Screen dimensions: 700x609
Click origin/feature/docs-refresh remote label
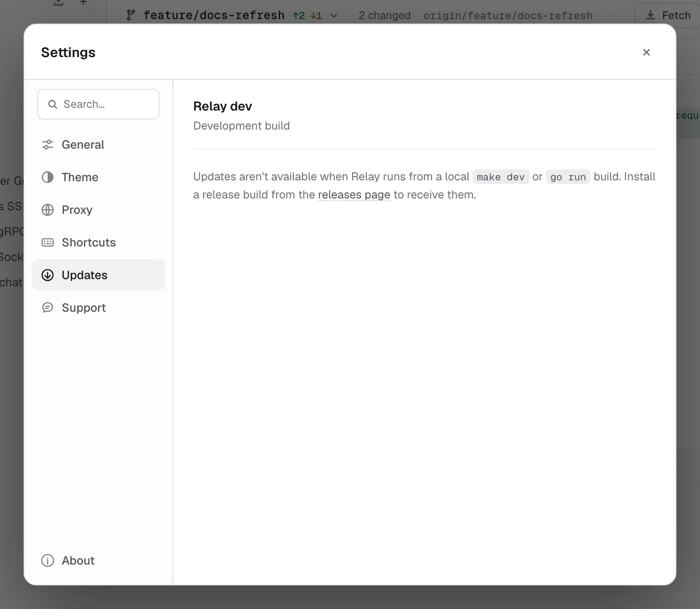pyautogui.click(x=508, y=15)
